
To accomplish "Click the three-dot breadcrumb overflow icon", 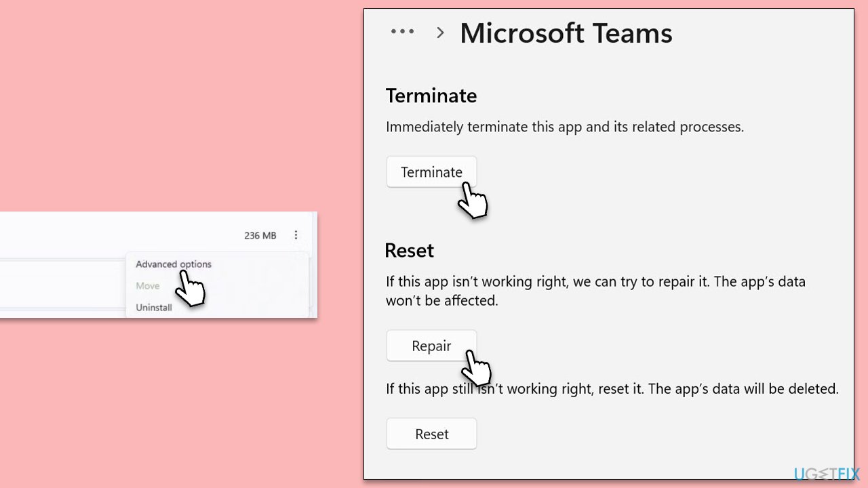I will click(x=402, y=31).
